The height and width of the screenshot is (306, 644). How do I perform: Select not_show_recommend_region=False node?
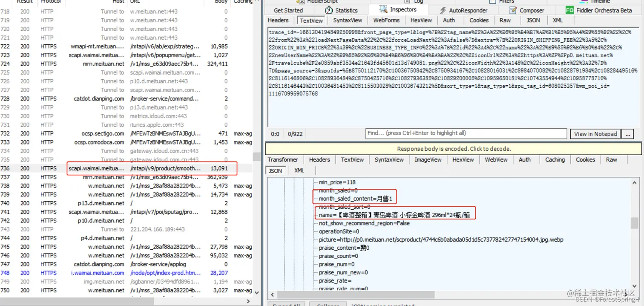pos(365,223)
